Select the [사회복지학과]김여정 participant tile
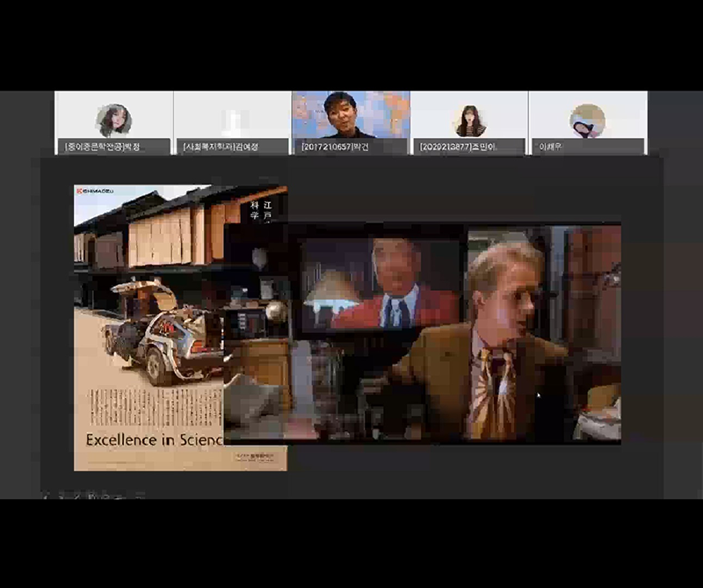 232,123
